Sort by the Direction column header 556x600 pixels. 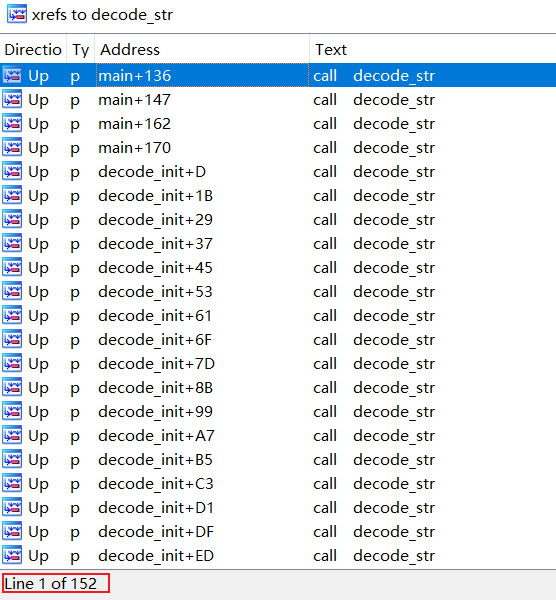(33, 49)
